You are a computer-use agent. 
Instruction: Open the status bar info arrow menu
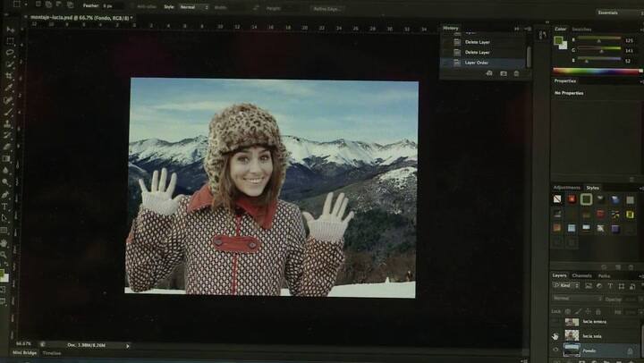click(128, 346)
